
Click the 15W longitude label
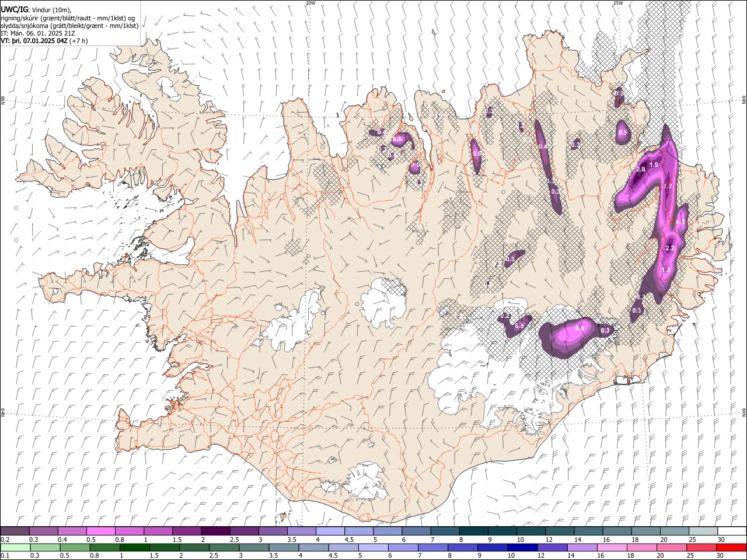click(x=618, y=3)
